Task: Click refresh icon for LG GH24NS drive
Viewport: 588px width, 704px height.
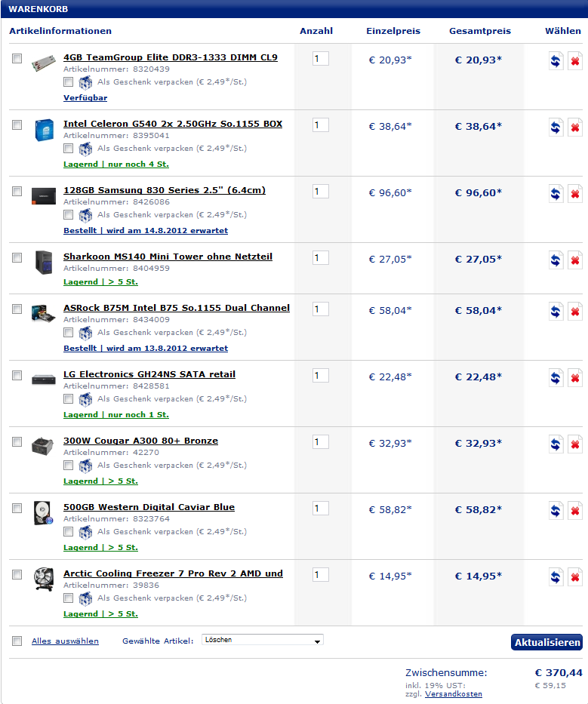Action: [x=556, y=378]
